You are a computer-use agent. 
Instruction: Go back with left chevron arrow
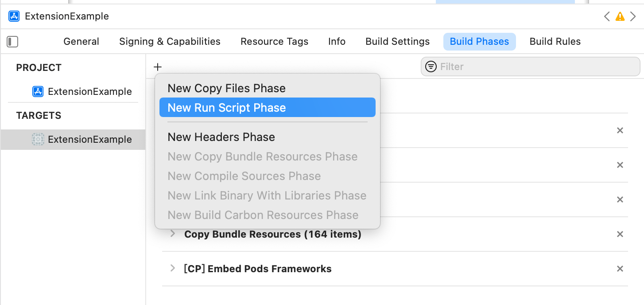[x=607, y=17]
